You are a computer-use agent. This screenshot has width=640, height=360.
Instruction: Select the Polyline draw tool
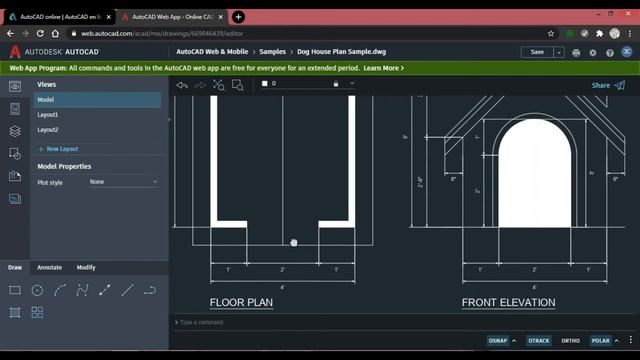(x=104, y=290)
